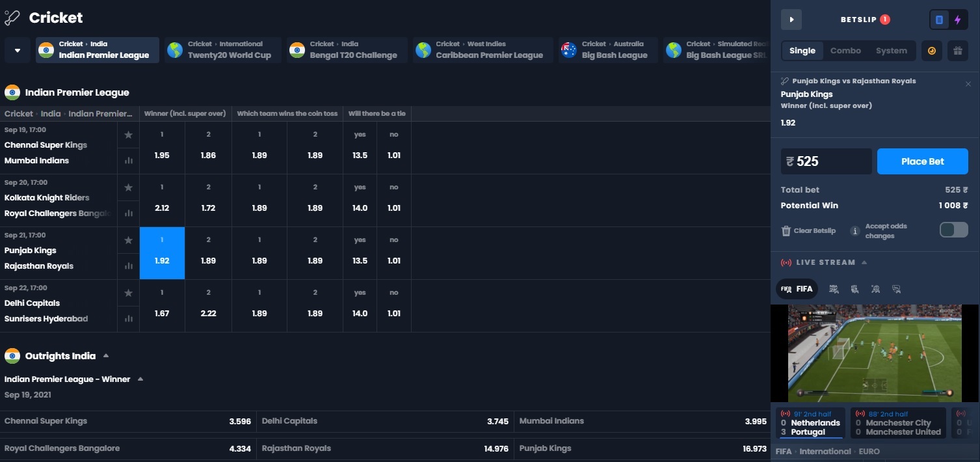Switch to the Combo bet tab
This screenshot has height=462, width=980.
tap(845, 51)
